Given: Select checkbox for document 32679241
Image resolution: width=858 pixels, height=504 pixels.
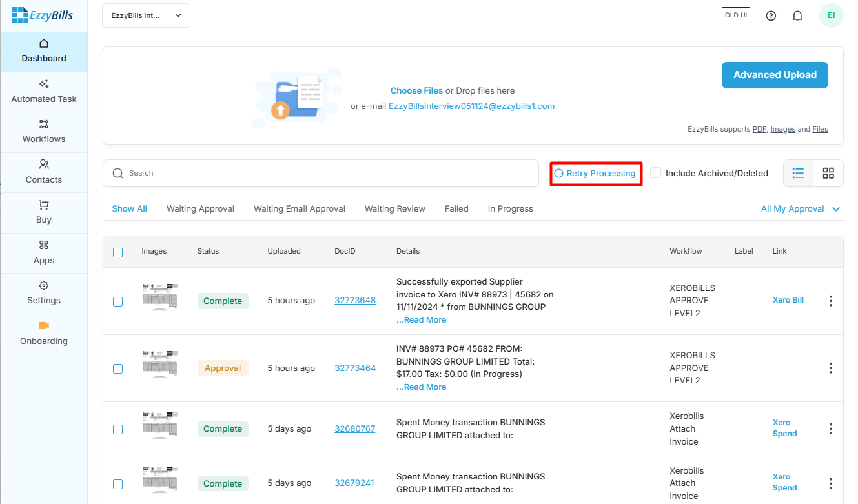Looking at the screenshot, I should [117, 484].
